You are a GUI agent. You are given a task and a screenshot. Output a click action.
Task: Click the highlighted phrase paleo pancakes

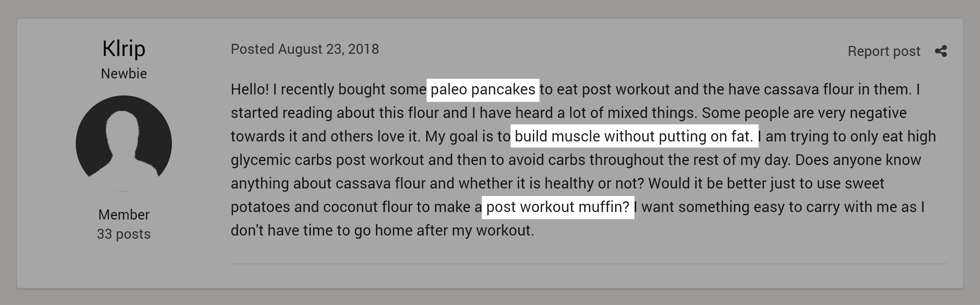[x=483, y=89]
